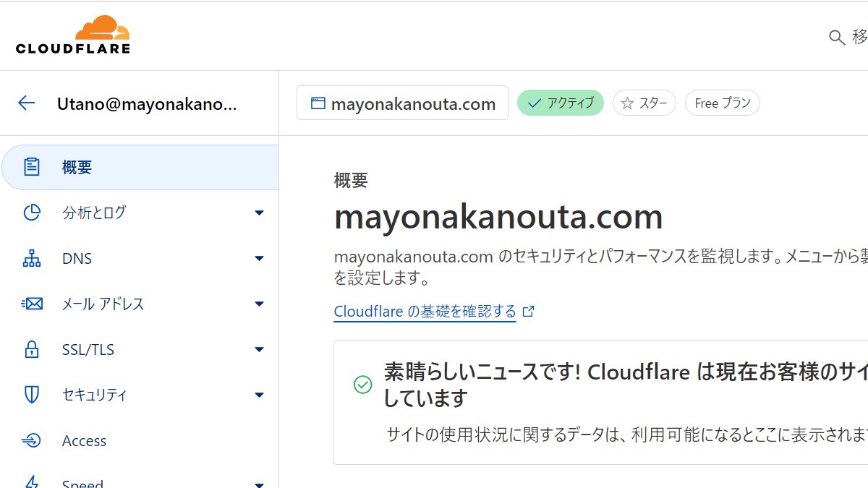Go back with the left arrow icon
868x488 pixels.
[x=27, y=103]
